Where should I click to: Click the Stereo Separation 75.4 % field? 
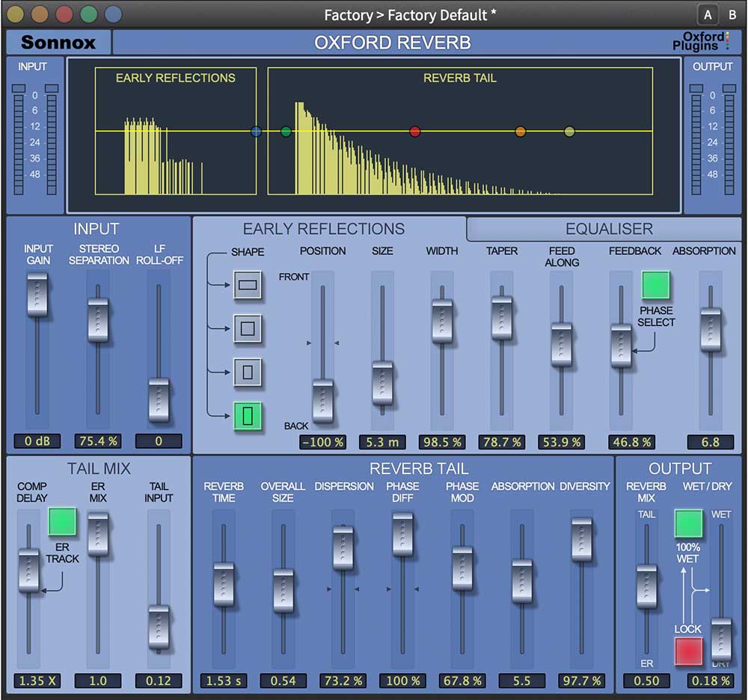coord(98,441)
